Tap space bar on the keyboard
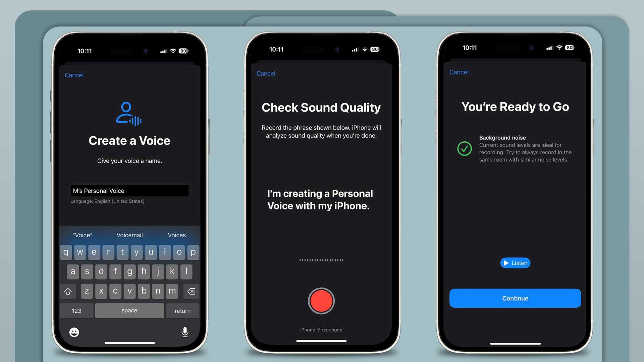The width and height of the screenshot is (644, 362). pos(129,310)
